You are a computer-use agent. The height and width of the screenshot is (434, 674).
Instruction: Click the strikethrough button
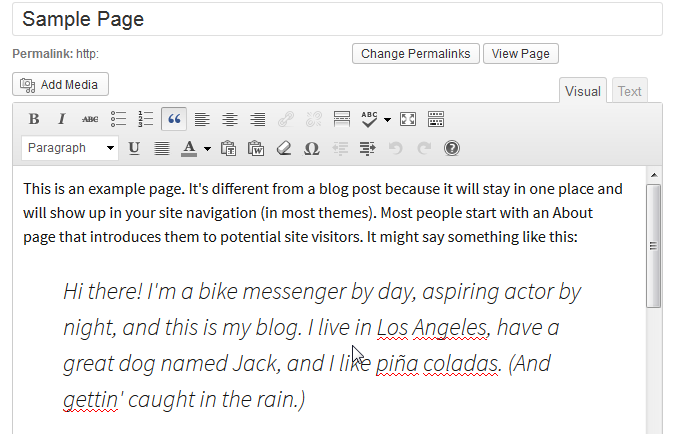click(x=90, y=119)
